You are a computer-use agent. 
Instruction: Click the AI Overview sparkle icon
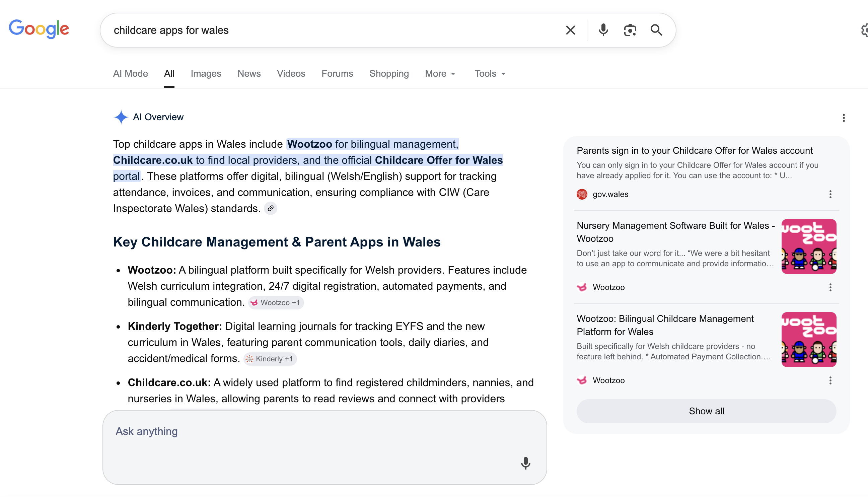pos(121,117)
